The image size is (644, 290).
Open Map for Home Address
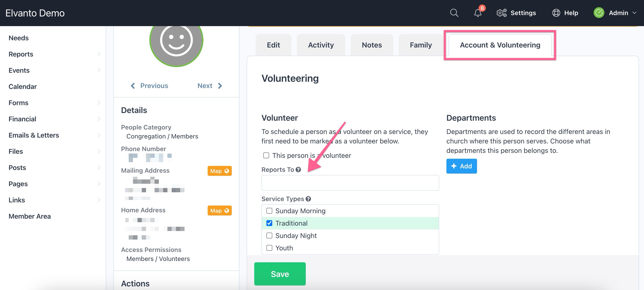coord(219,211)
